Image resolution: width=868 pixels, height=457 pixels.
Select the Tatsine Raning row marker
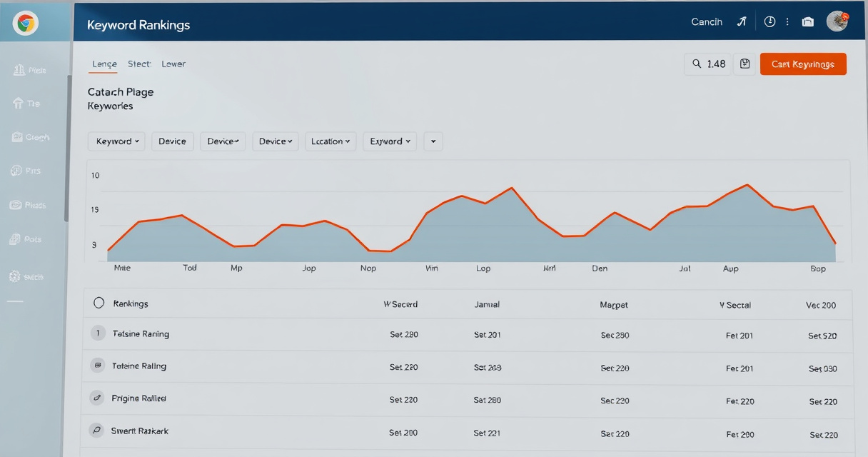point(98,333)
